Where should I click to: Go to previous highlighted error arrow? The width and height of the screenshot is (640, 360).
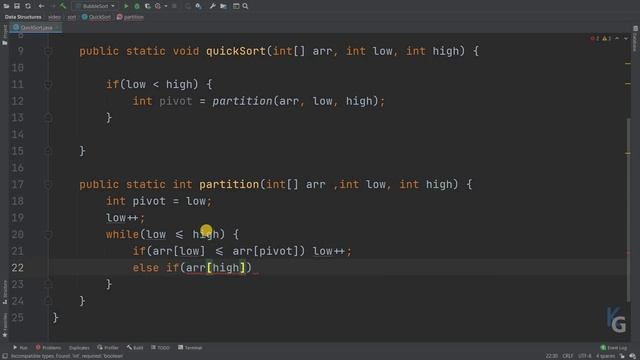(617, 38)
